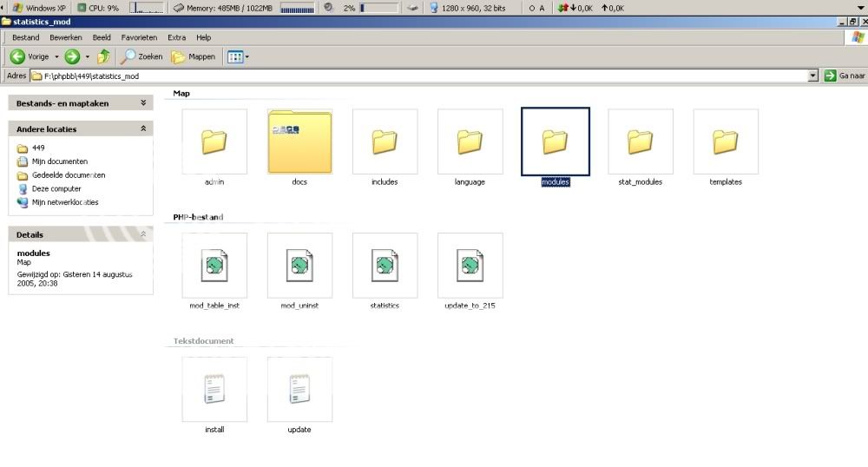This screenshot has width=868, height=467.
Task: Select the mod_uninst PHP file
Action: 299,266
